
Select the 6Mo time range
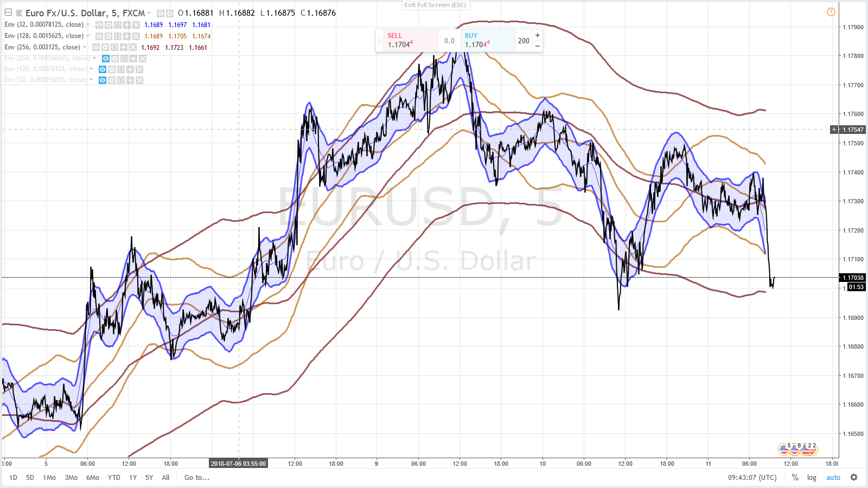93,478
